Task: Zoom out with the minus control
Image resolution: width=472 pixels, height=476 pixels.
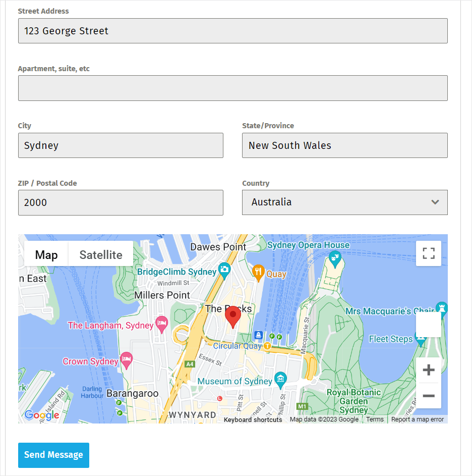Action: pos(428,397)
